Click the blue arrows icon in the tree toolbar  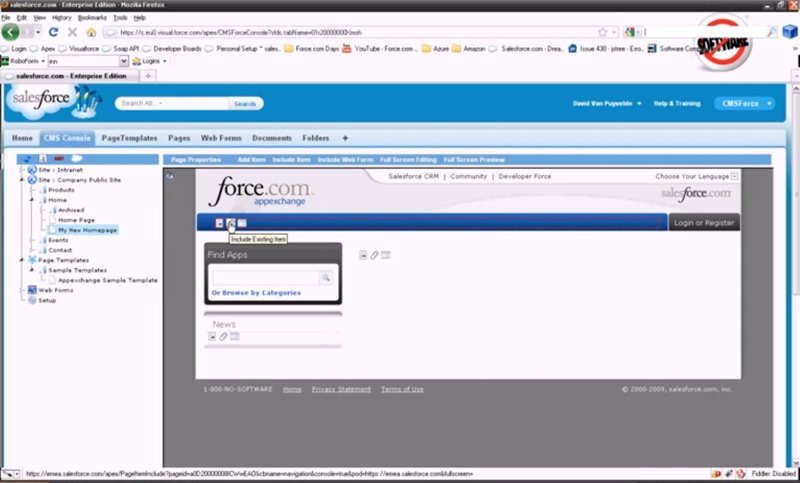point(27,159)
